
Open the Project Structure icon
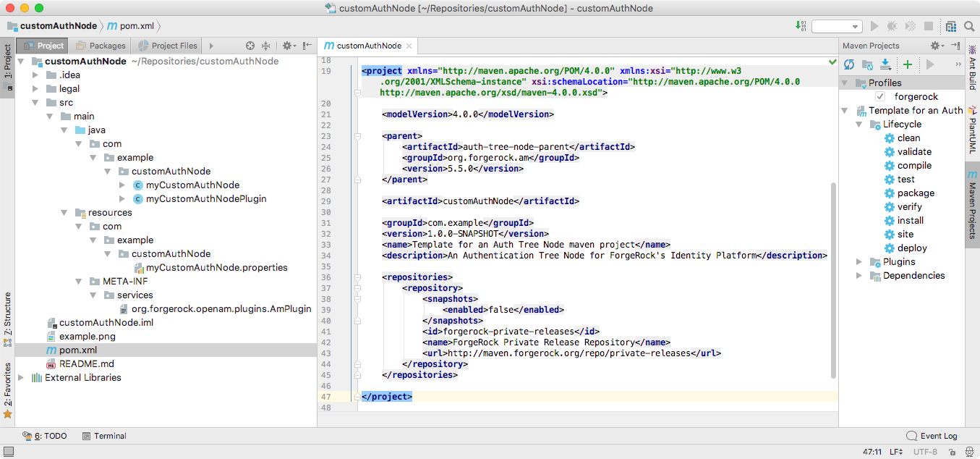pos(953,26)
